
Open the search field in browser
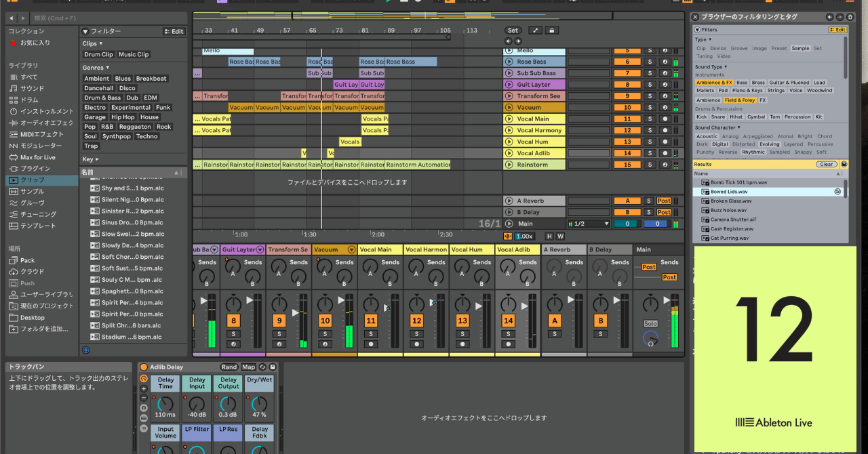tap(108, 18)
